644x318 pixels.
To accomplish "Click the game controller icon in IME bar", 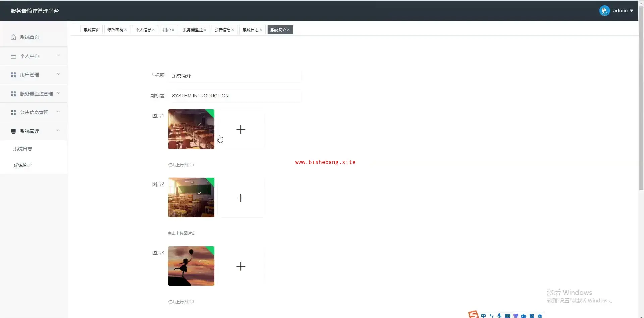I will tap(524, 316).
